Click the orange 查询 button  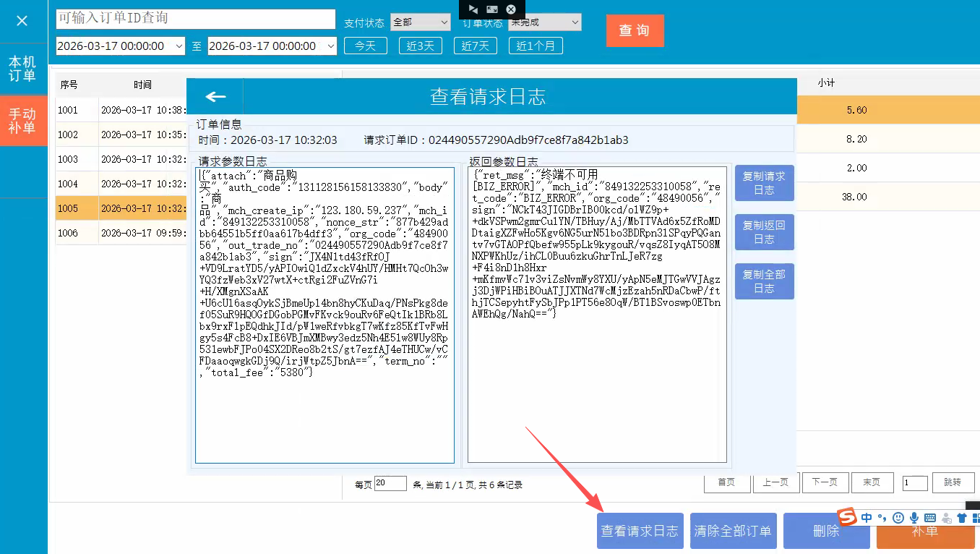634,30
